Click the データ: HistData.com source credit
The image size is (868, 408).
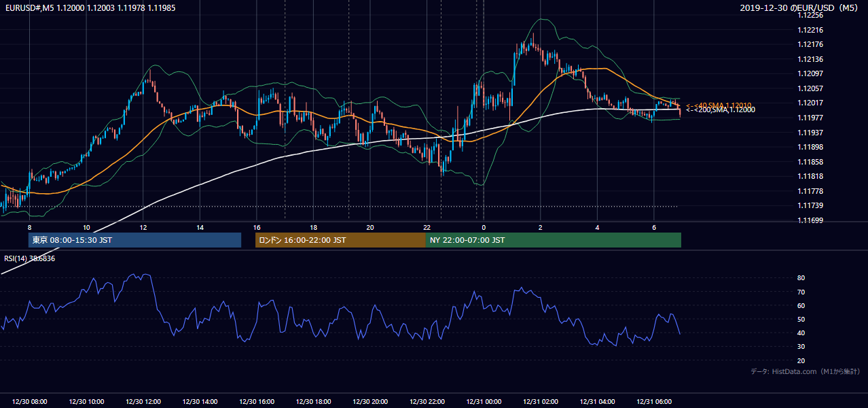click(x=805, y=371)
